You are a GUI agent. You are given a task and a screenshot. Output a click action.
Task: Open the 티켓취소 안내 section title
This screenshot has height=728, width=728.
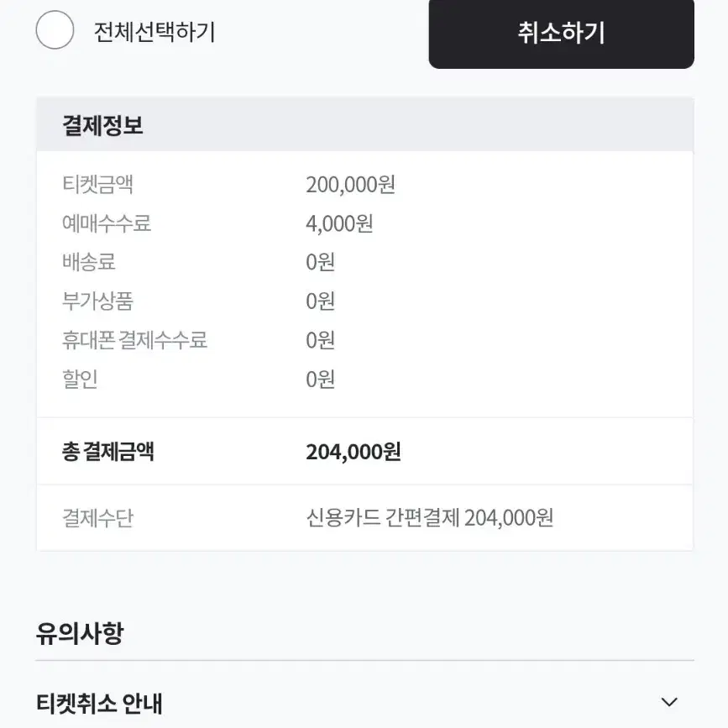click(x=99, y=703)
